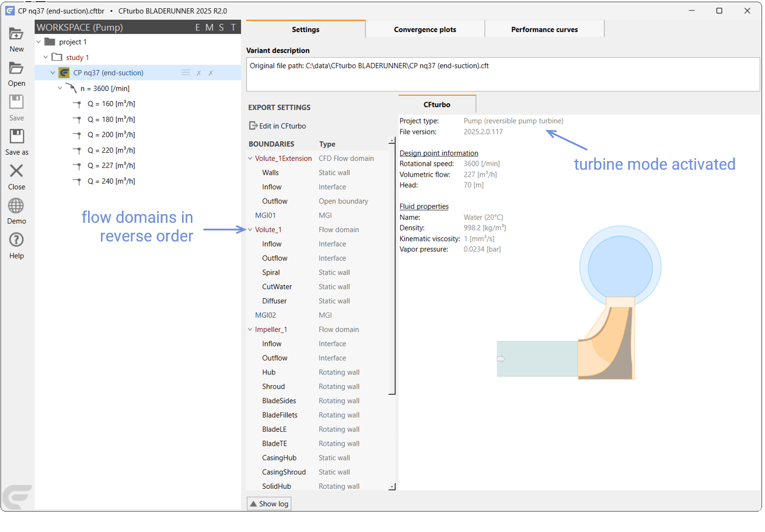Switch to the Performance curves tab
The width and height of the screenshot is (765, 532).
pyautogui.click(x=544, y=29)
